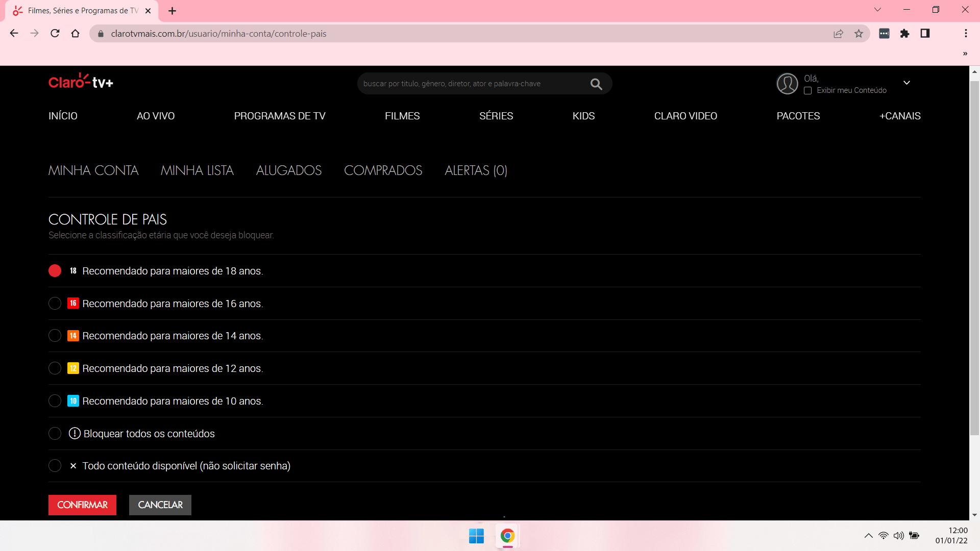Click the search magnifier icon
The height and width of the screenshot is (551, 980).
tap(596, 84)
